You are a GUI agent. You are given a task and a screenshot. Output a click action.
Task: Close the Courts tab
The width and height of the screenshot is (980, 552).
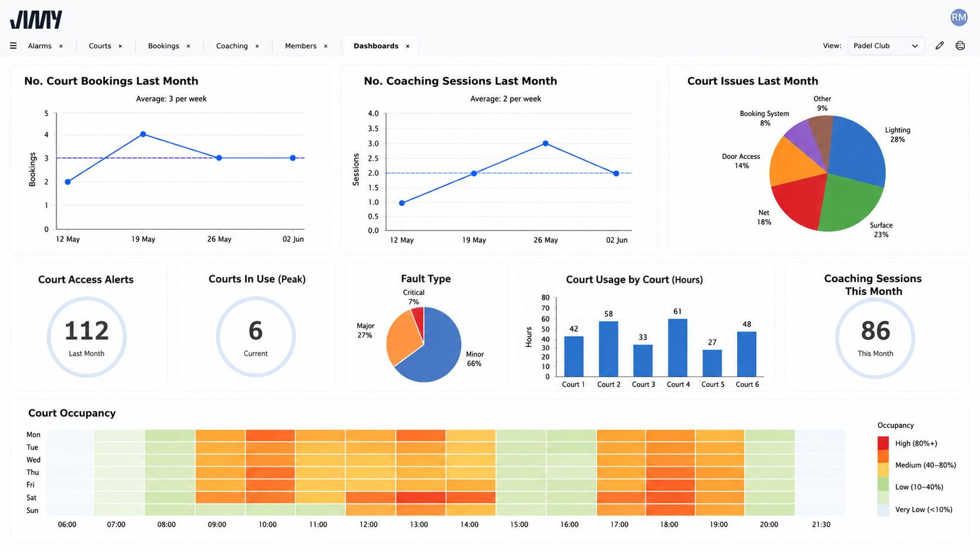(x=120, y=46)
